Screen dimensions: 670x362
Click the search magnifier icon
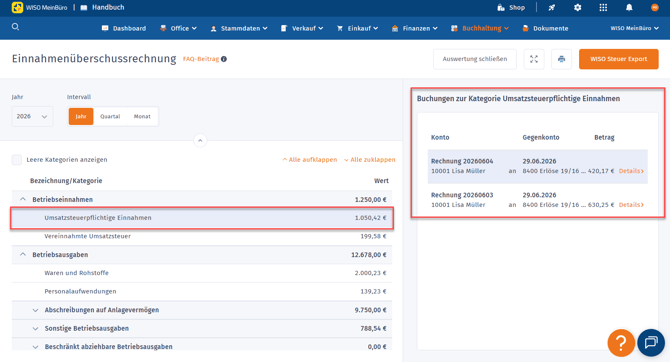pyautogui.click(x=15, y=27)
